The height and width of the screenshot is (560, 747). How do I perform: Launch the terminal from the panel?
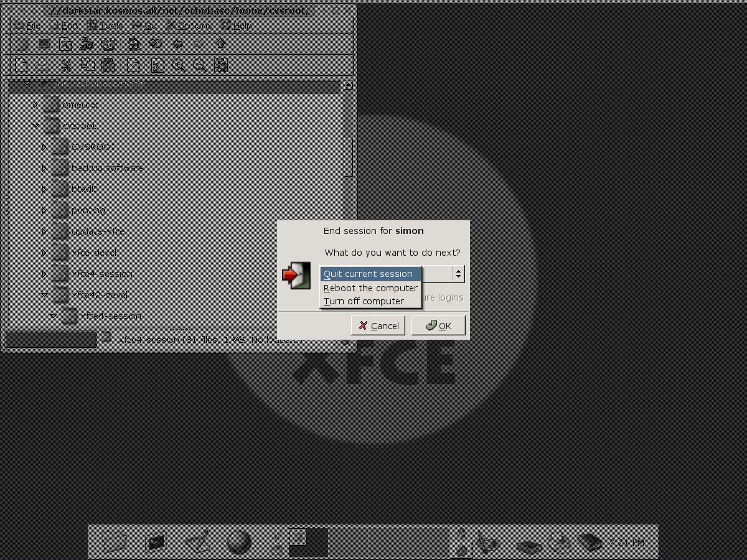[x=155, y=542]
